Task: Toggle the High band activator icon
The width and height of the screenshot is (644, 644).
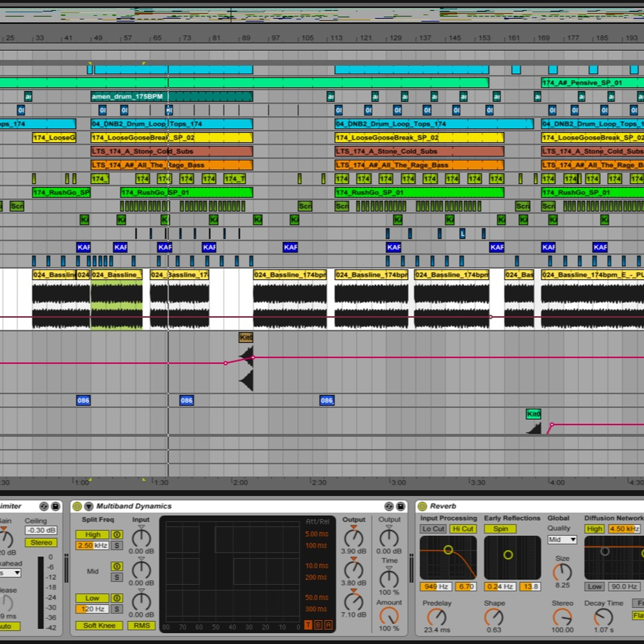Action: click(x=117, y=535)
